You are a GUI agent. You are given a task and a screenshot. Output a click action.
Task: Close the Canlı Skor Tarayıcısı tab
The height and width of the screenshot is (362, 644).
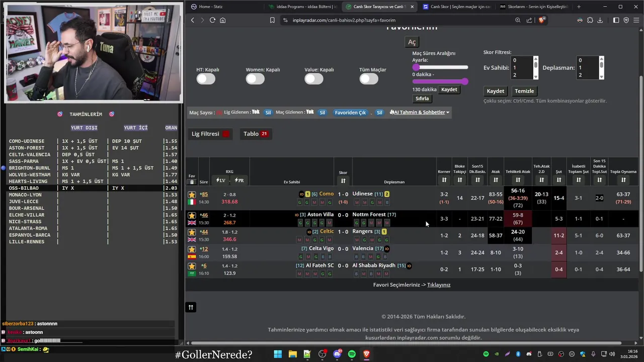click(x=412, y=7)
